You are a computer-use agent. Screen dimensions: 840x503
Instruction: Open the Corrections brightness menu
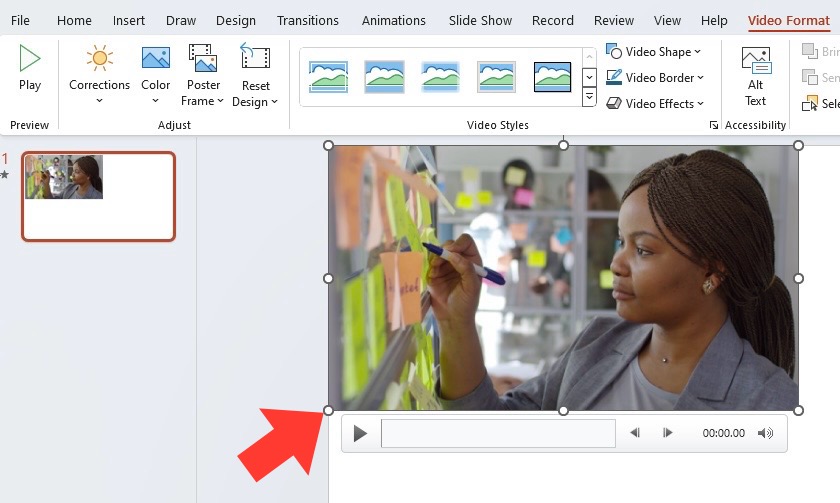[x=99, y=74]
